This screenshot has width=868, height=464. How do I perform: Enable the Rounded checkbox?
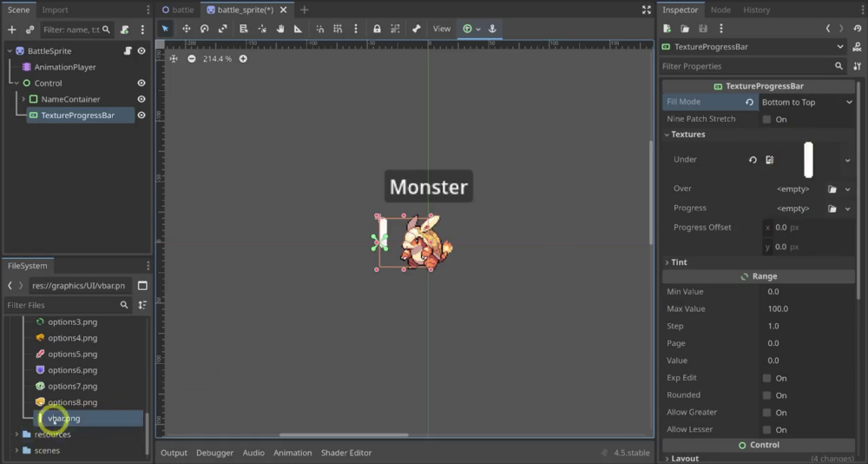pyautogui.click(x=766, y=395)
